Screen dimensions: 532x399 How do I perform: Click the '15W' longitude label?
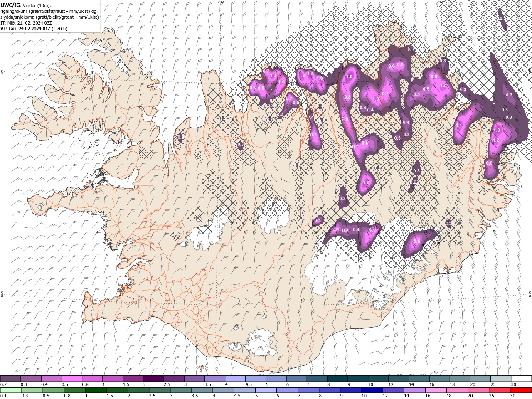[440, 2]
